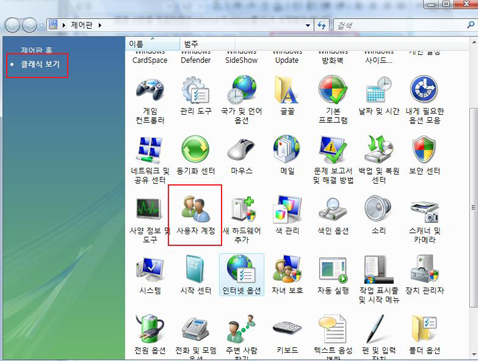Expand the arrow after 제어판 breadcrumb
The image size is (478, 361).
point(100,25)
